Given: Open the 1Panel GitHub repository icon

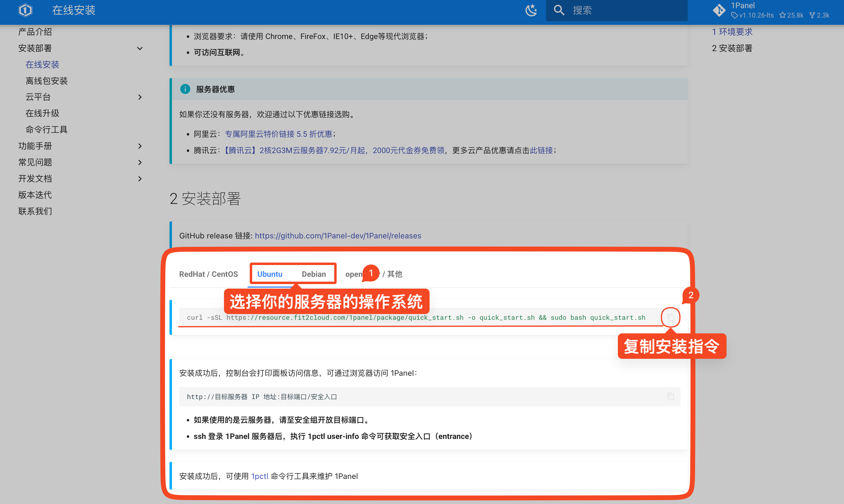Looking at the screenshot, I should [719, 10].
